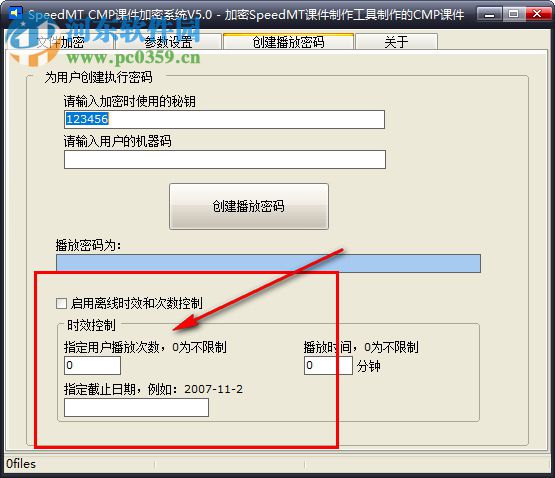Click the encryption key field containing 123456

click(224, 119)
